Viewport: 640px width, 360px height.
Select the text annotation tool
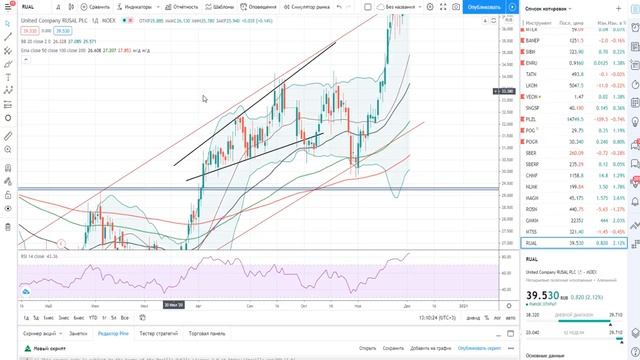[x=8, y=78]
